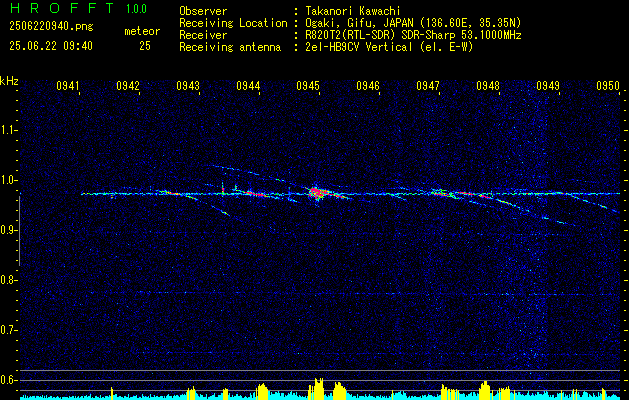Click the 0.6 kHz axis label
Screen dimensions: 629x400
click(x=9, y=380)
